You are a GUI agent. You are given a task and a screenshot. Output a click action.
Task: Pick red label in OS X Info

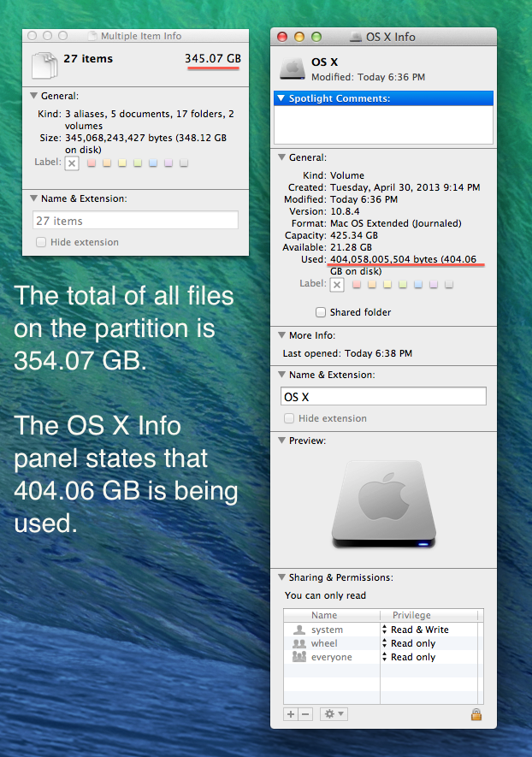click(x=357, y=284)
